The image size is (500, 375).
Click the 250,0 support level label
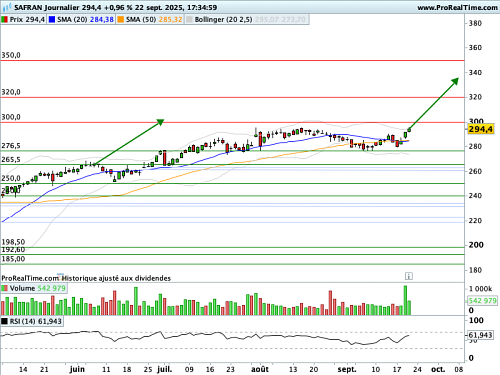[11, 178]
